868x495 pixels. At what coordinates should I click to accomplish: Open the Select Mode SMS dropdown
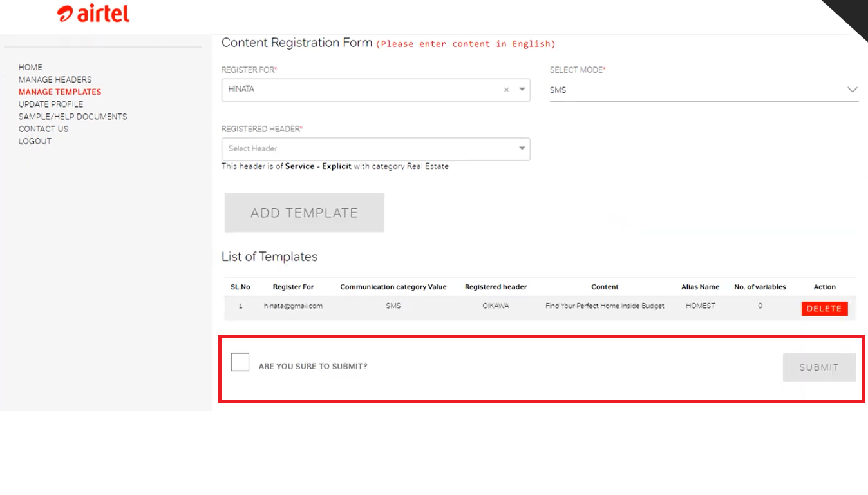tap(703, 90)
